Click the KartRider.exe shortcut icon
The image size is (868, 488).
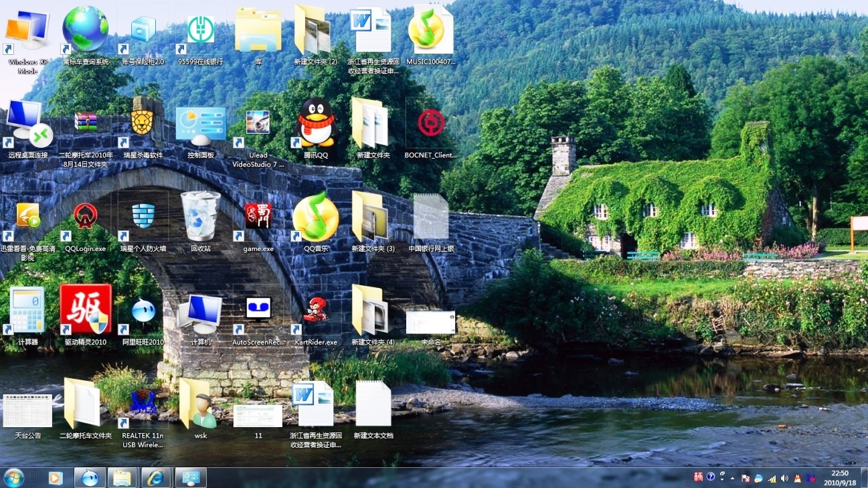[315, 310]
